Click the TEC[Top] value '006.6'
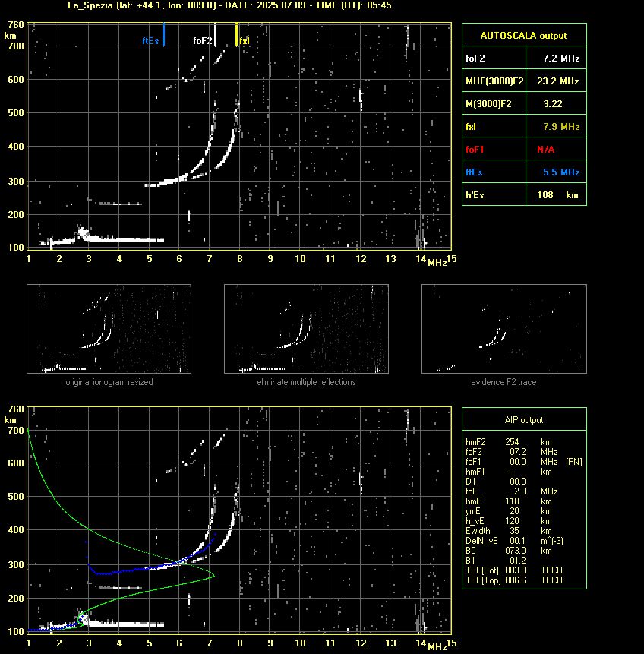The height and width of the screenshot is (654, 644). [516, 580]
